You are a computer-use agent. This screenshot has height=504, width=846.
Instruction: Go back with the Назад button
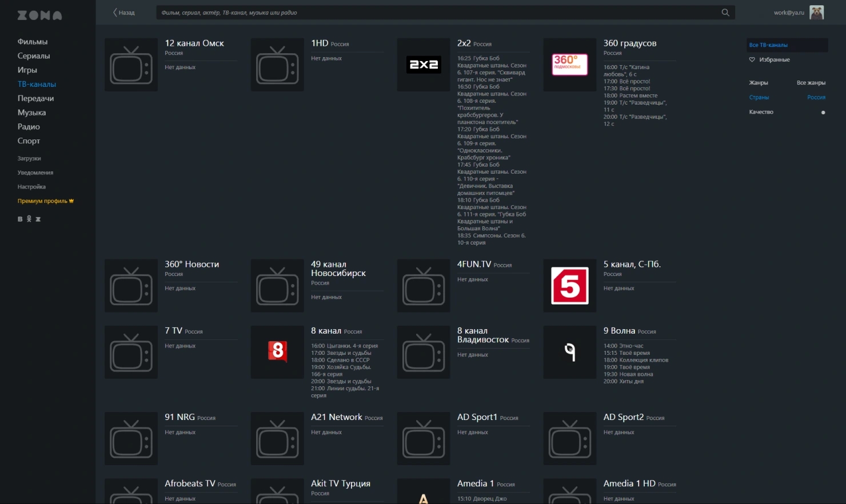(x=124, y=13)
